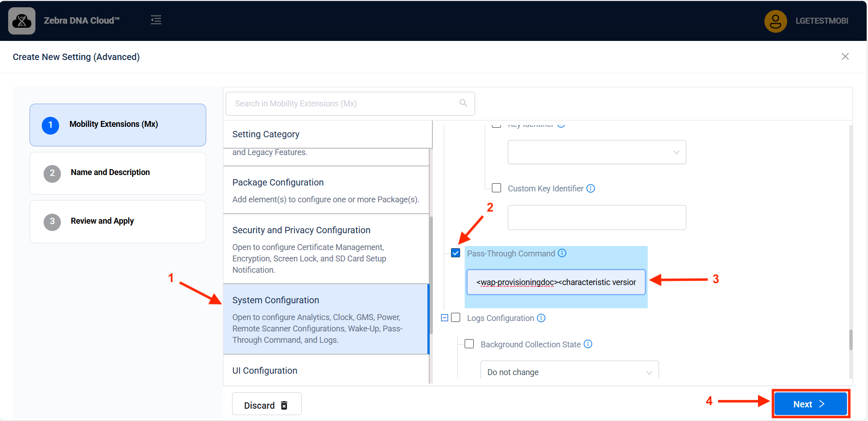Screen dimensions: 868x421
Task: Go to Name and Description step
Action: [118, 173]
